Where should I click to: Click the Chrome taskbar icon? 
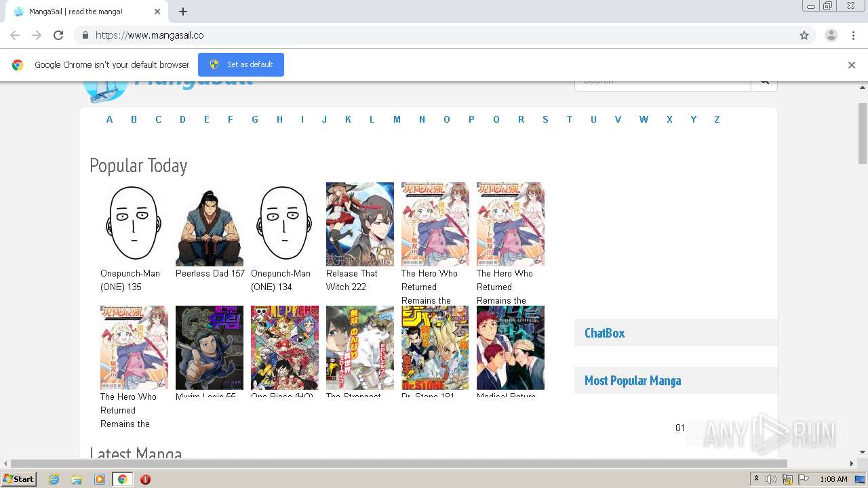[122, 479]
